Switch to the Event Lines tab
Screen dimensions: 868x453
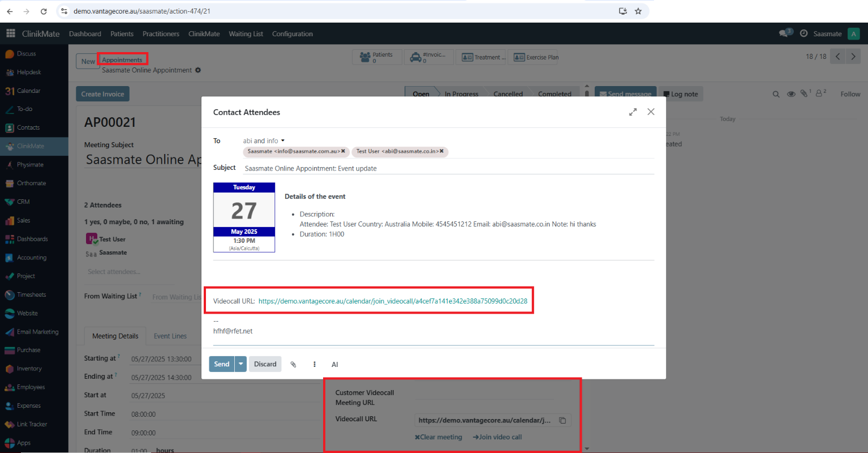[x=170, y=336]
